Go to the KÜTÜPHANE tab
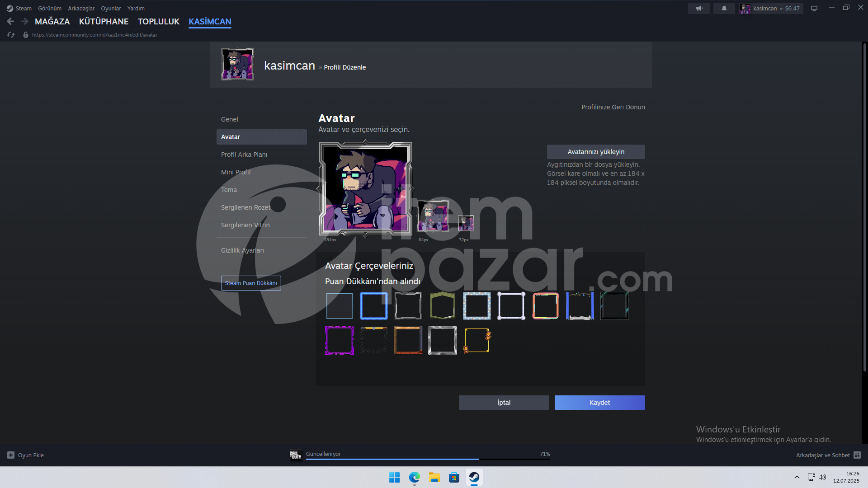This screenshot has width=868, height=488. pyautogui.click(x=104, y=21)
